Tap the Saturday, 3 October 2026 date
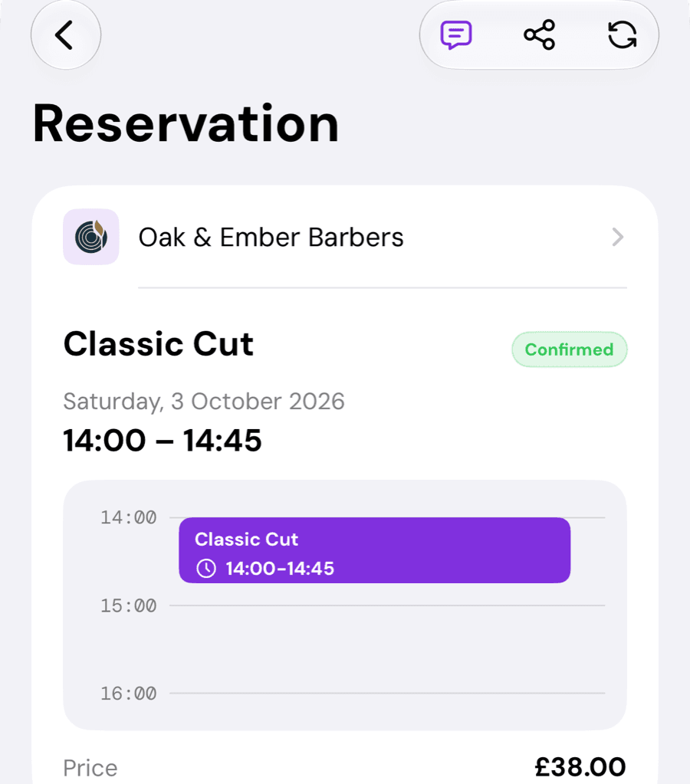 204,402
